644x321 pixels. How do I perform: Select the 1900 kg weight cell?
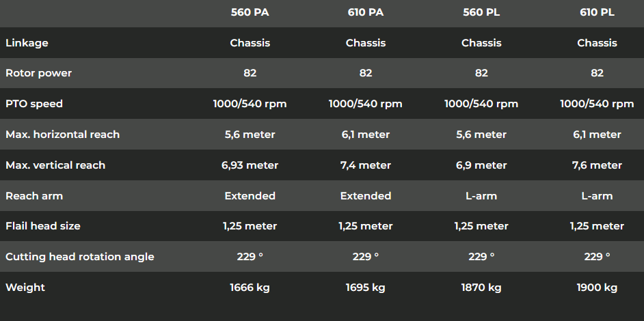(x=597, y=288)
